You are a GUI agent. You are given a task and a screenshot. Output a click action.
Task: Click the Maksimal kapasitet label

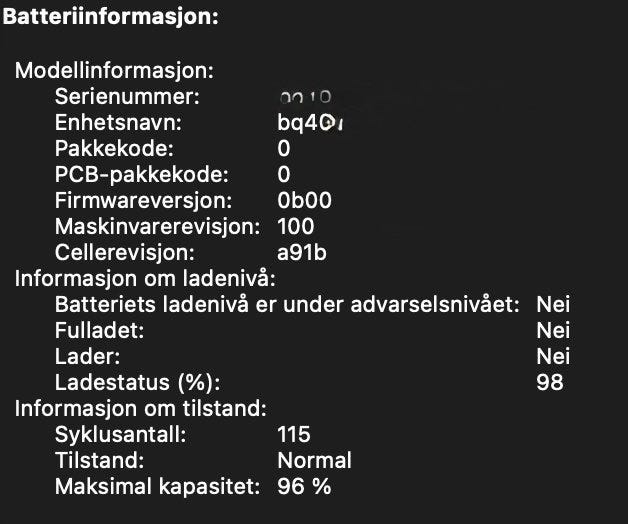[157, 487]
